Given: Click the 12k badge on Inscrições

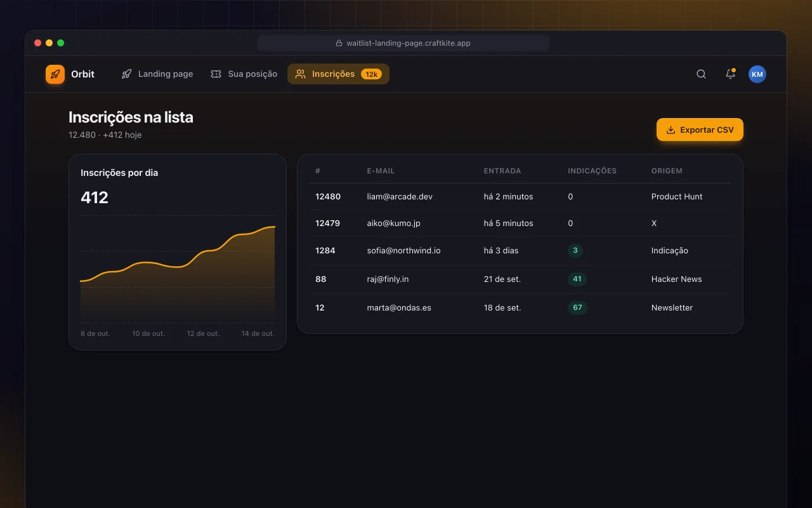Looking at the screenshot, I should 371,74.
